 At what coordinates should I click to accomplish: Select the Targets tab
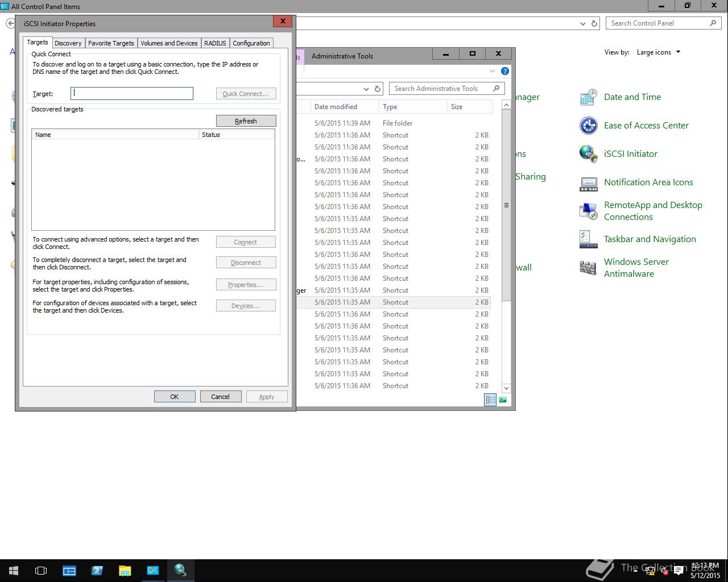(38, 42)
